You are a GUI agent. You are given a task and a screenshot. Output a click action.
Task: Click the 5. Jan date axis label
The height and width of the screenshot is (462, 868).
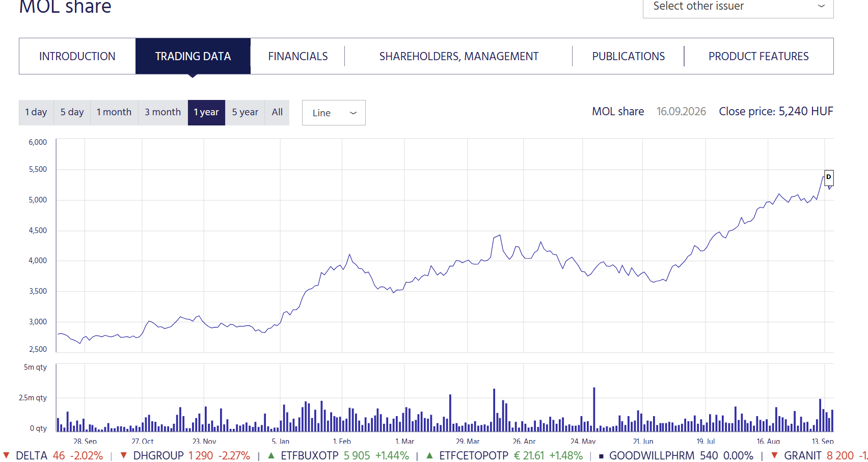tap(281, 441)
